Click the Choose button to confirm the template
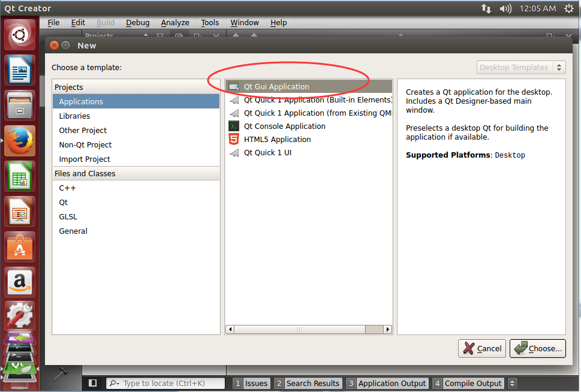Viewport: 581px width, 392px height. [x=538, y=349]
